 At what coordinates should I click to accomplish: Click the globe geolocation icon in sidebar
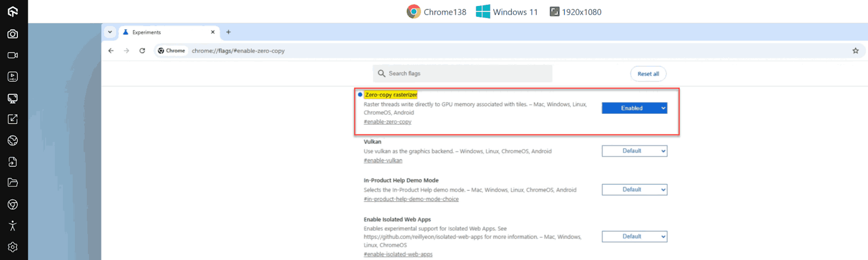tap(12, 141)
